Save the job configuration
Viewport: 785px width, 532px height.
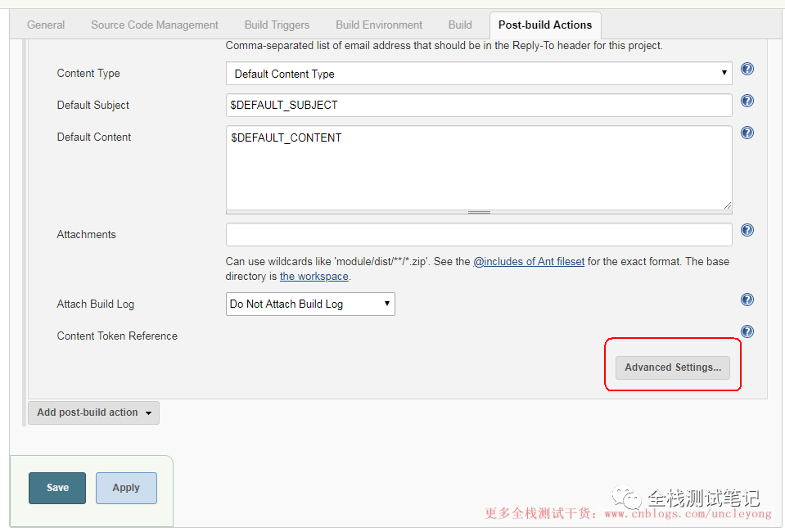tap(57, 488)
